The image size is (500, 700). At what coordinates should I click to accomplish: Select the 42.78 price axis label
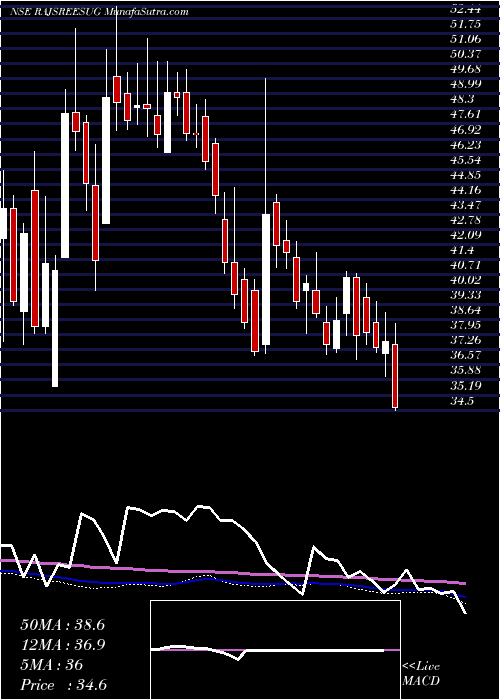[x=464, y=220]
